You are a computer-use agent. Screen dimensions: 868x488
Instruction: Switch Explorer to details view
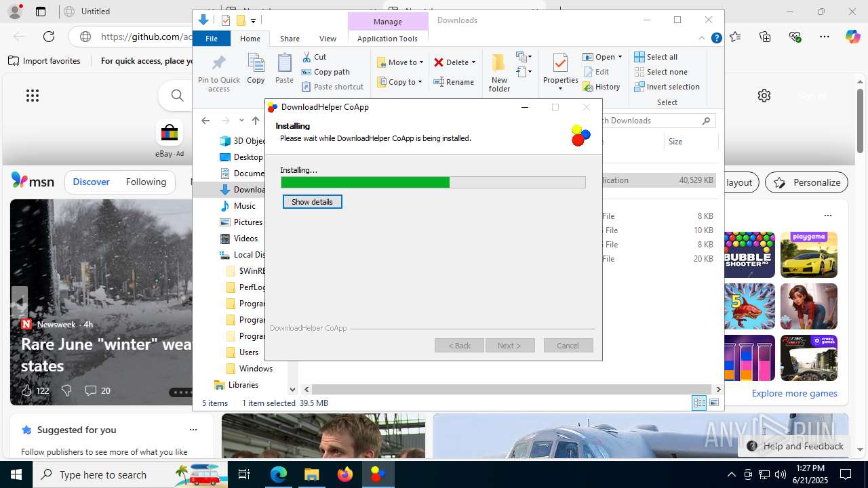click(x=699, y=403)
